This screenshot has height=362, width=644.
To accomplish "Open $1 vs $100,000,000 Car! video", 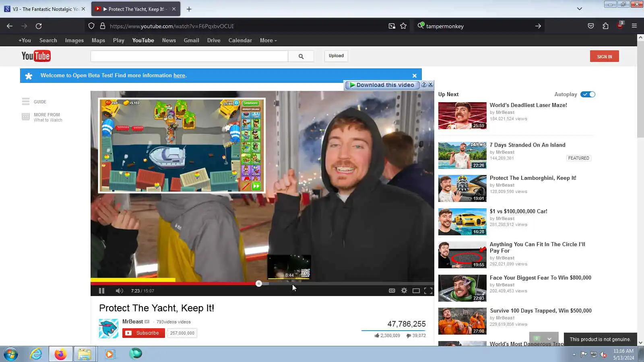I will pyautogui.click(x=518, y=211).
